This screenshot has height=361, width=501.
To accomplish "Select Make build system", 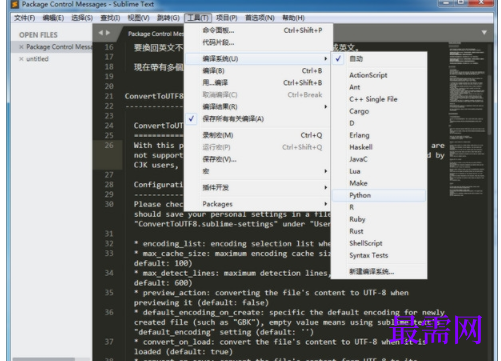I will [x=379, y=183].
